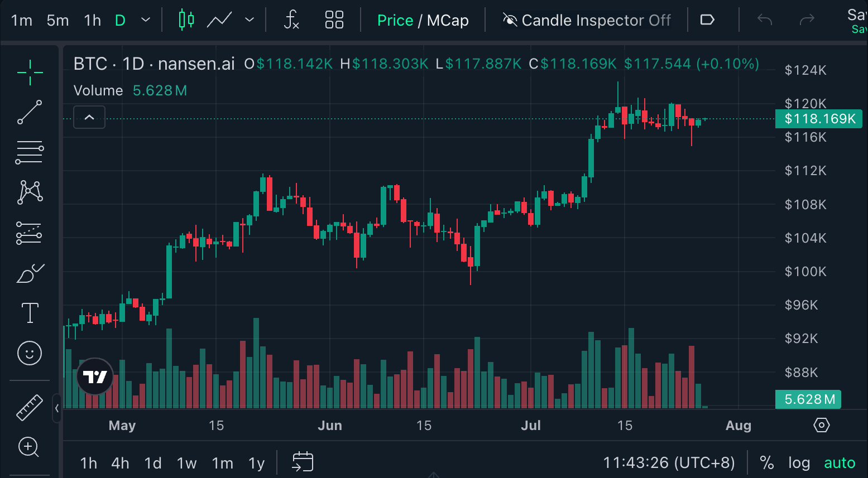Select the 5m timeframe
This screenshot has width=868, height=478.
(x=57, y=20)
